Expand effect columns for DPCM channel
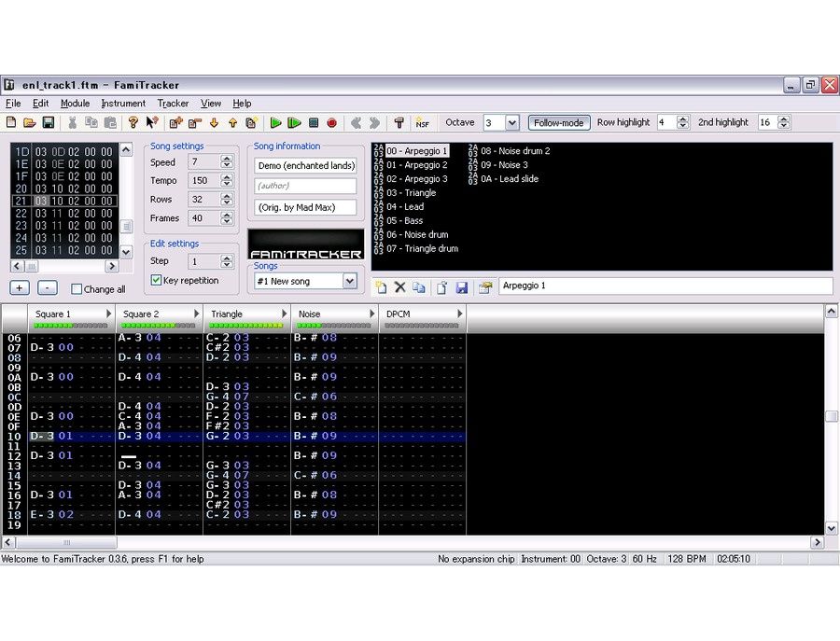840x641 pixels. (460, 314)
